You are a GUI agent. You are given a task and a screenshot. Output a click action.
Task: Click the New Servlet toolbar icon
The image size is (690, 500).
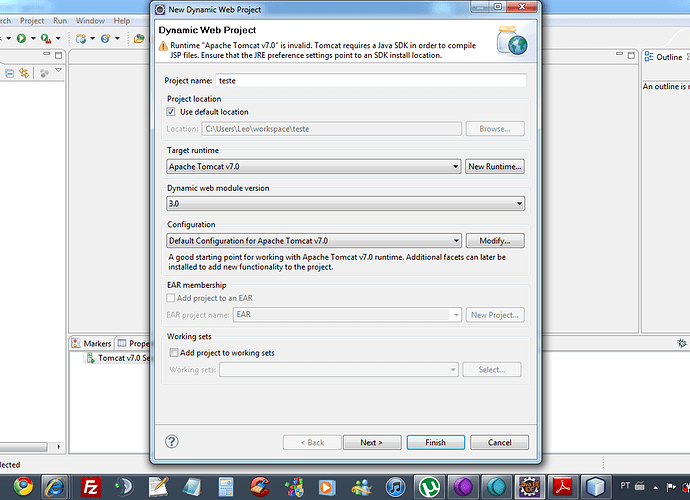point(106,38)
